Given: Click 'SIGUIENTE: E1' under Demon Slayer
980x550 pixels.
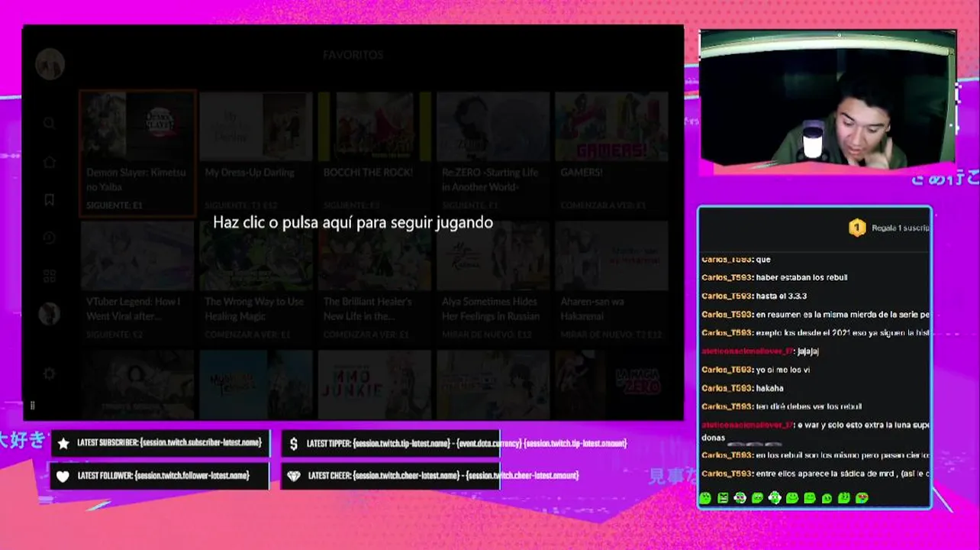Looking at the screenshot, I should [x=114, y=205].
